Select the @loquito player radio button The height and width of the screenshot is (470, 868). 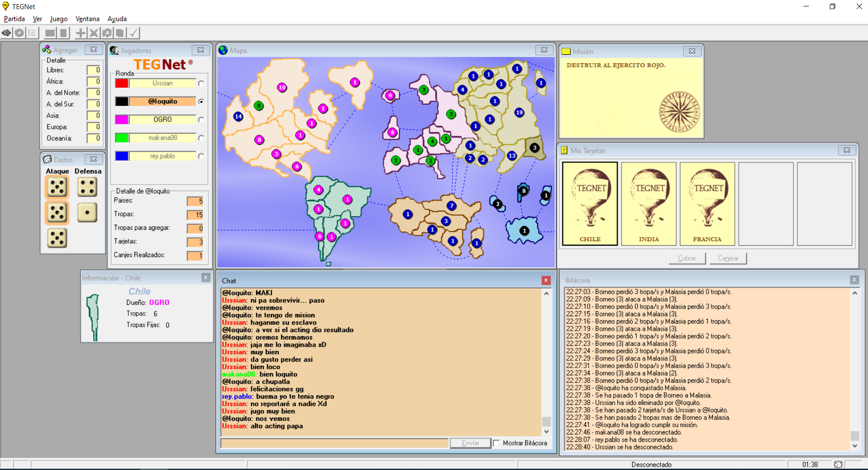[201, 101]
